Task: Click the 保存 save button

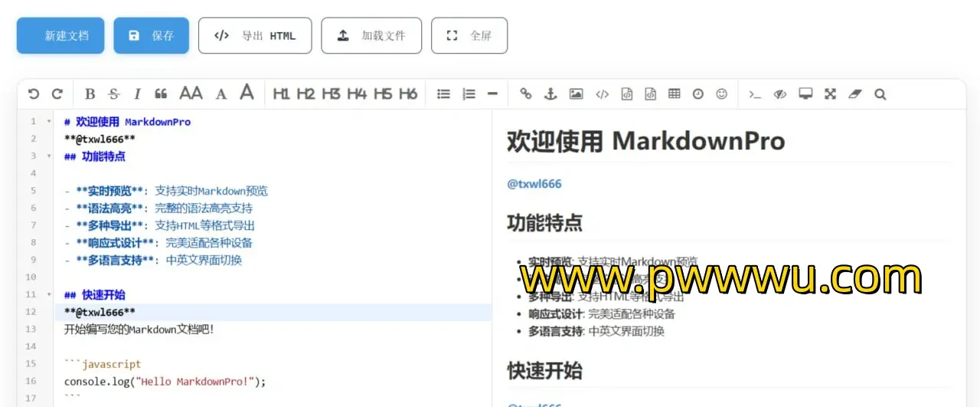Action: pos(151,36)
